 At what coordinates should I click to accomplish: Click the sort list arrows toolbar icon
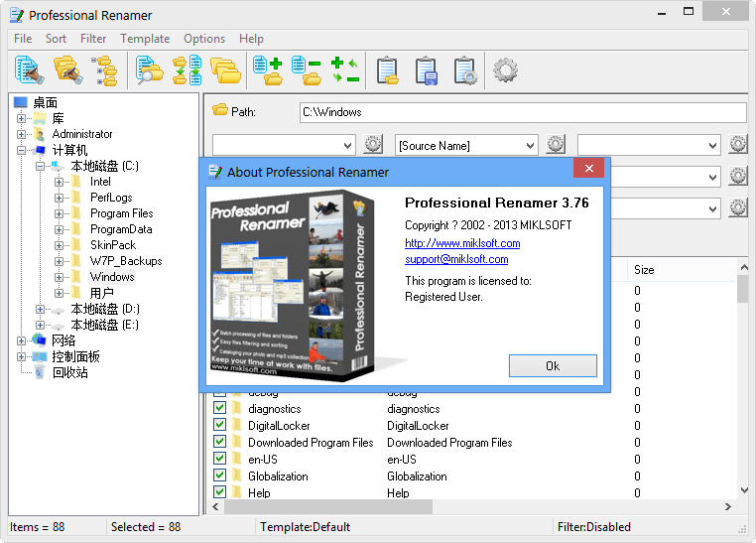pos(188,70)
